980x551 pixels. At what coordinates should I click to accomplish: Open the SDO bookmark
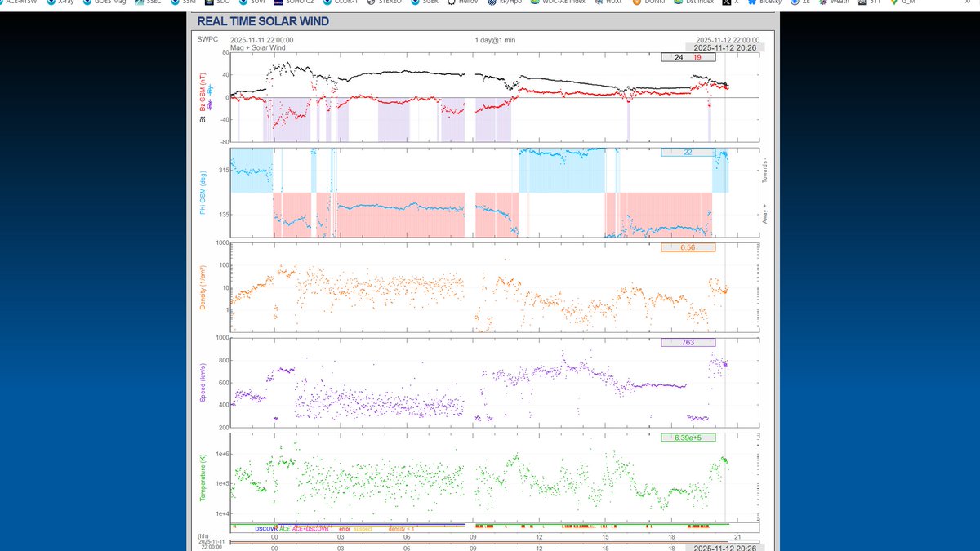(x=219, y=2)
